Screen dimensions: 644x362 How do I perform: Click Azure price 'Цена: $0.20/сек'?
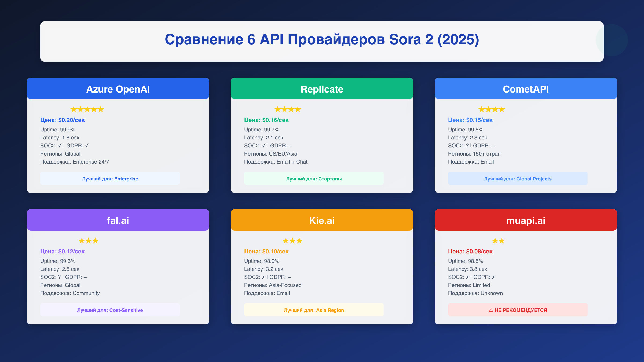pyautogui.click(x=63, y=120)
